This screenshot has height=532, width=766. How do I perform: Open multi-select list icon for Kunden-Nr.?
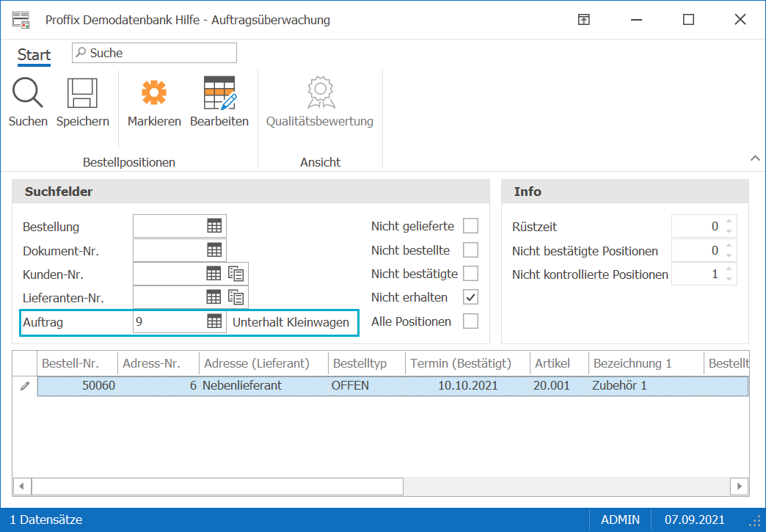(x=236, y=274)
